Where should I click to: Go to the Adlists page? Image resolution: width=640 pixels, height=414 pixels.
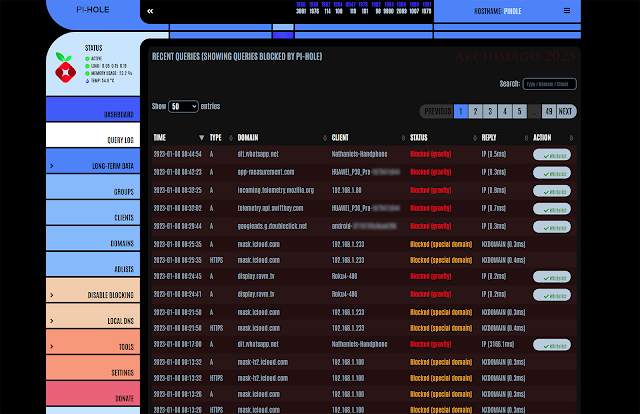click(x=93, y=264)
